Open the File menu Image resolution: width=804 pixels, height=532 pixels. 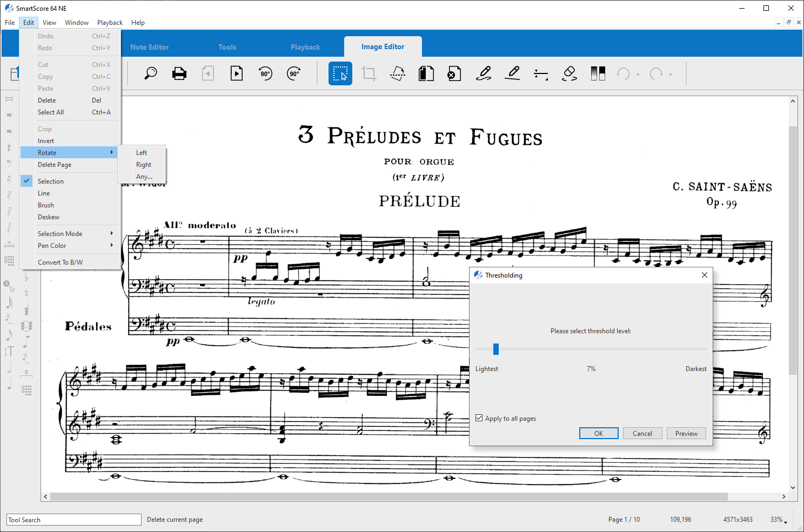[x=10, y=23]
